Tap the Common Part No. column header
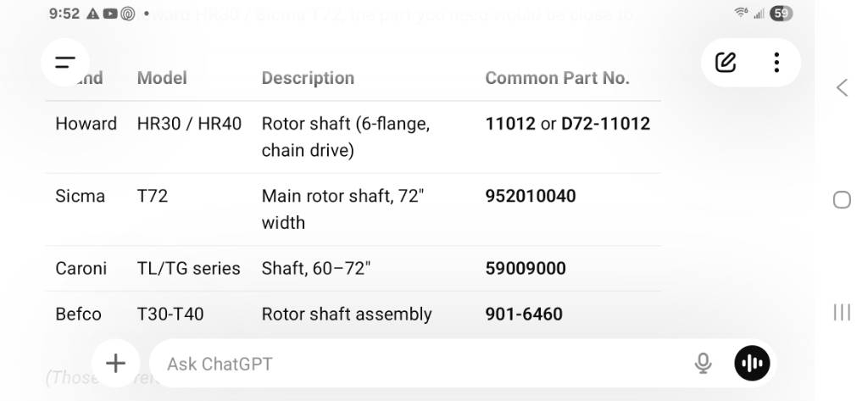This screenshot has height=401, width=868. tap(557, 78)
